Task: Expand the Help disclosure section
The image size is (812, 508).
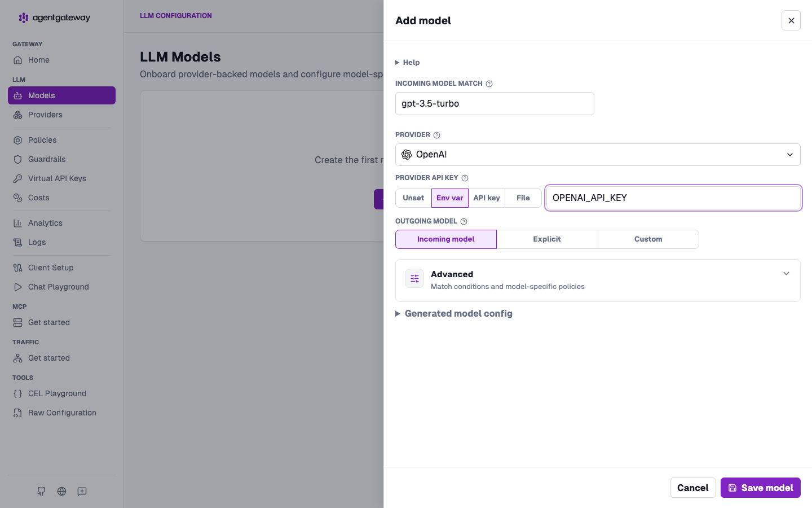Action: tap(408, 62)
